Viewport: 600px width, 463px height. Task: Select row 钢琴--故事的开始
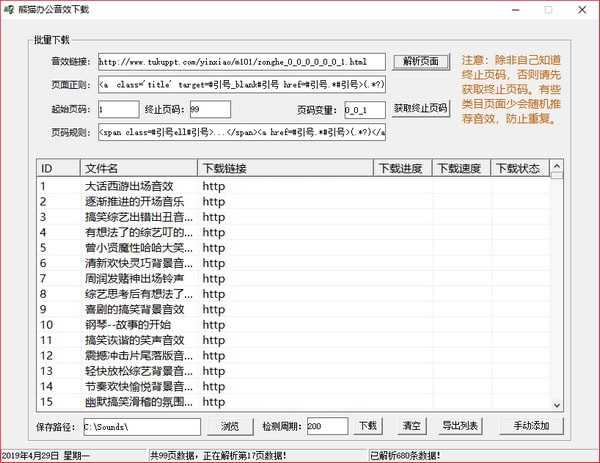coord(293,325)
